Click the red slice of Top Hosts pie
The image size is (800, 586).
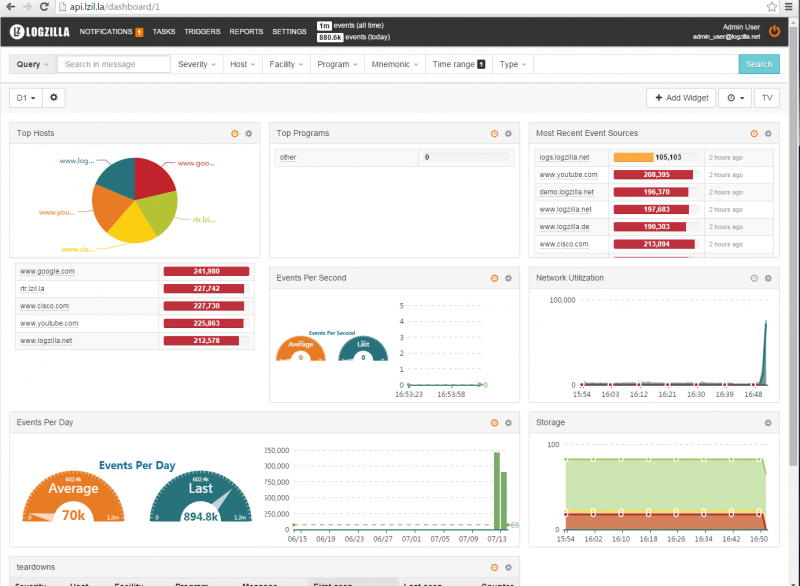coord(154,177)
